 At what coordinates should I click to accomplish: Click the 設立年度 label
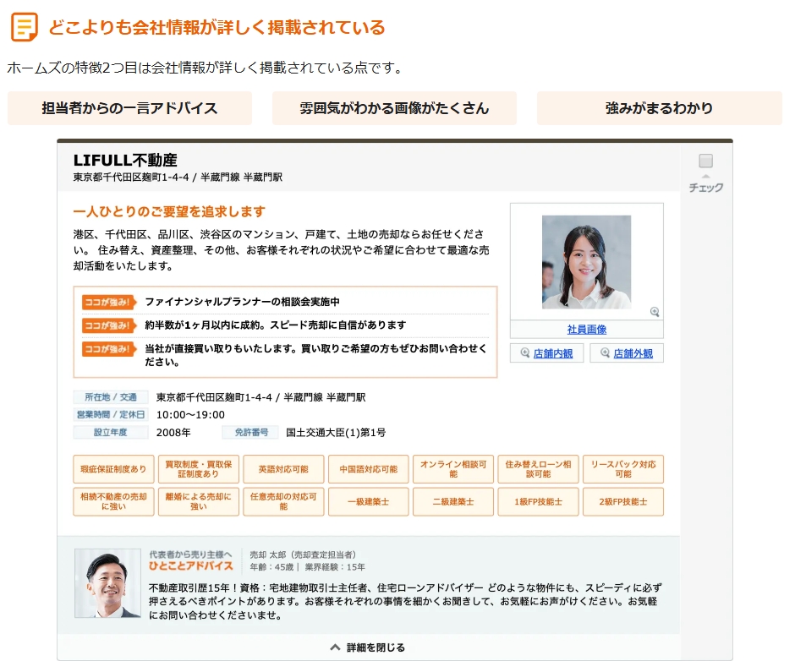point(111,432)
